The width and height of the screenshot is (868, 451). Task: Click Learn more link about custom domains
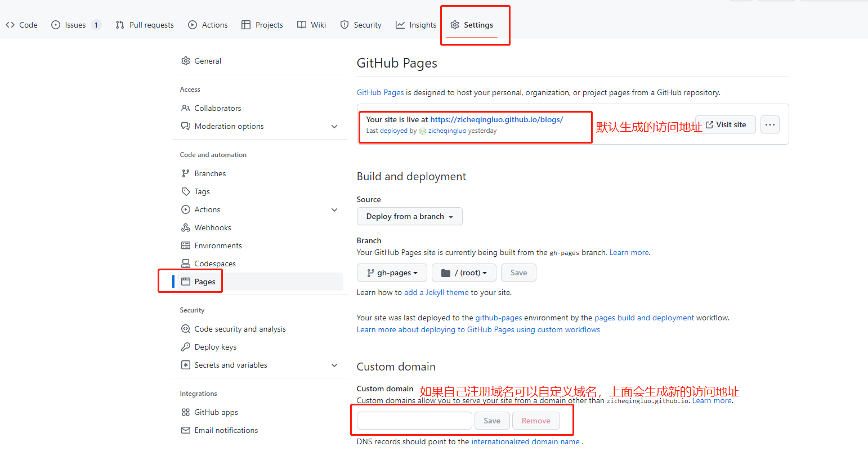click(x=712, y=400)
